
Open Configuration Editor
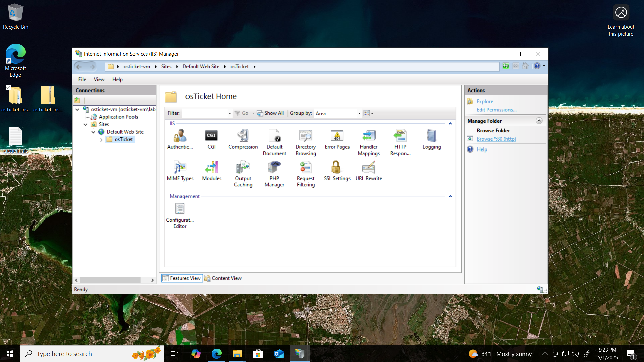[x=180, y=216]
